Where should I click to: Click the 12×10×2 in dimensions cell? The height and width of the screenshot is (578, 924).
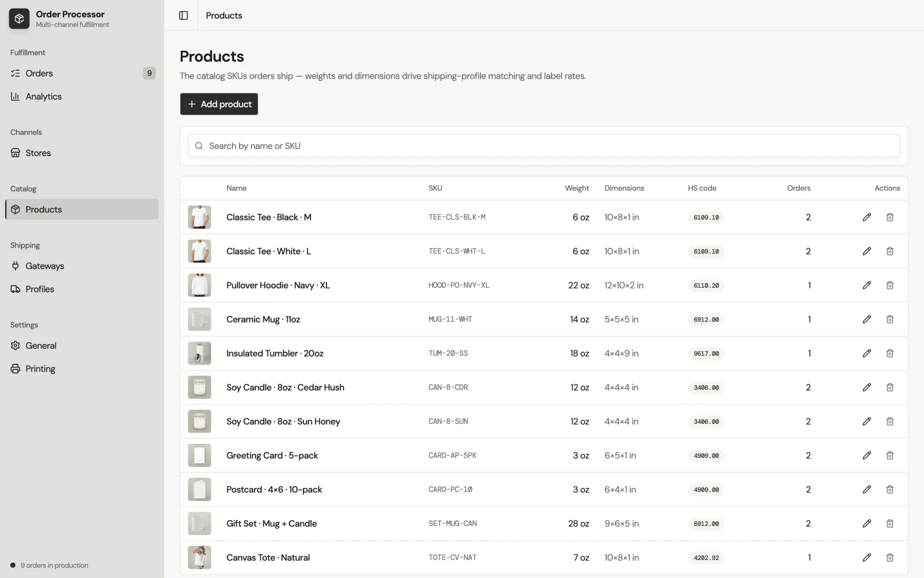(624, 285)
